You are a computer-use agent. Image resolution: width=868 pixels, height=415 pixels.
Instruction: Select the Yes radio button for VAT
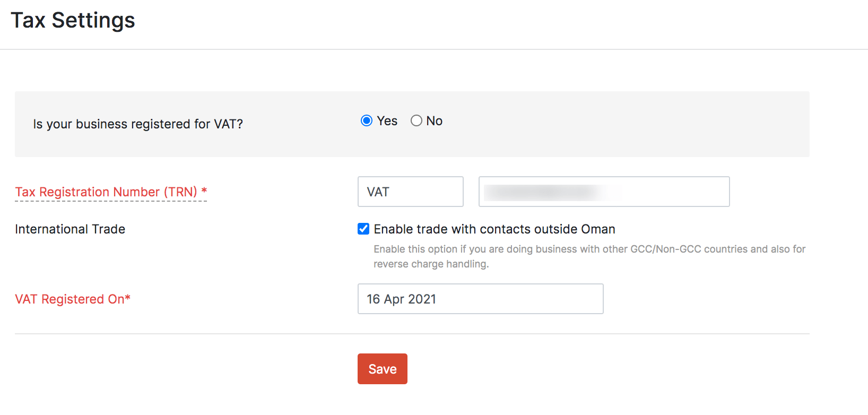pyautogui.click(x=366, y=121)
